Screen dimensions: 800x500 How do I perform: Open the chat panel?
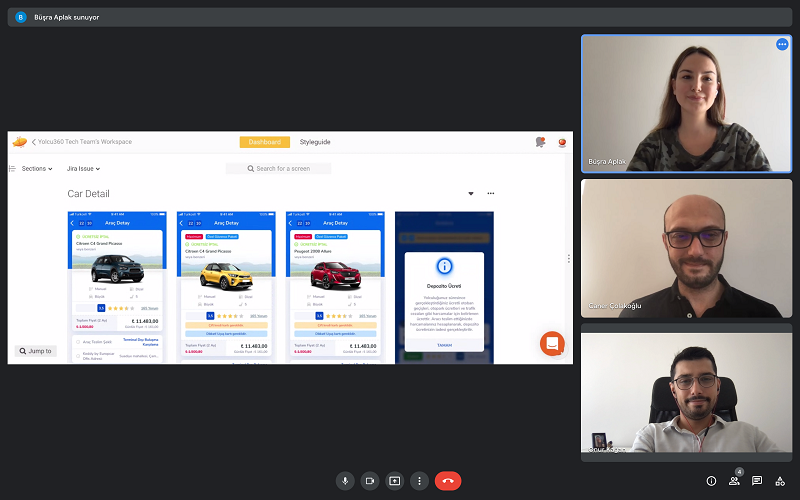tap(757, 481)
